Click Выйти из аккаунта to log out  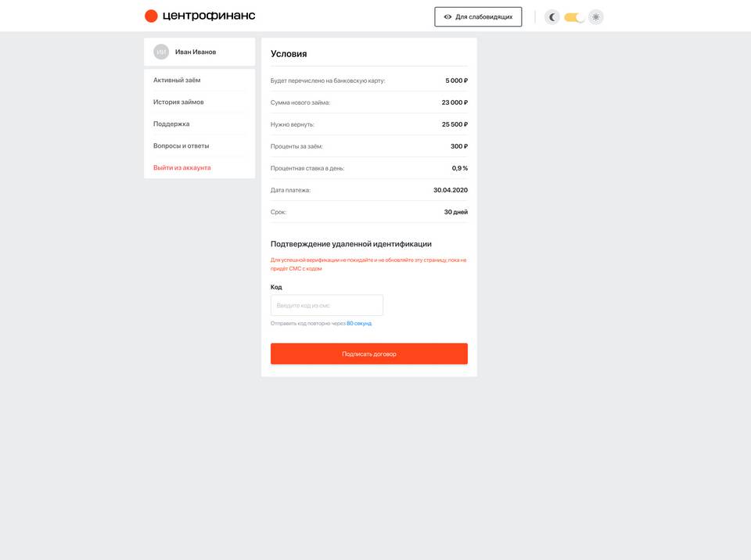point(181,167)
